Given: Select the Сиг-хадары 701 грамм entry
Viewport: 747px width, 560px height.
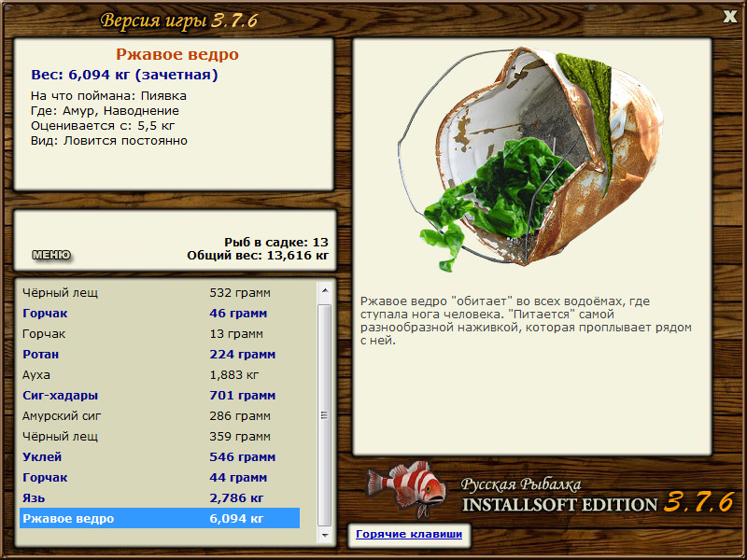Looking at the screenshot, I should click(x=160, y=395).
